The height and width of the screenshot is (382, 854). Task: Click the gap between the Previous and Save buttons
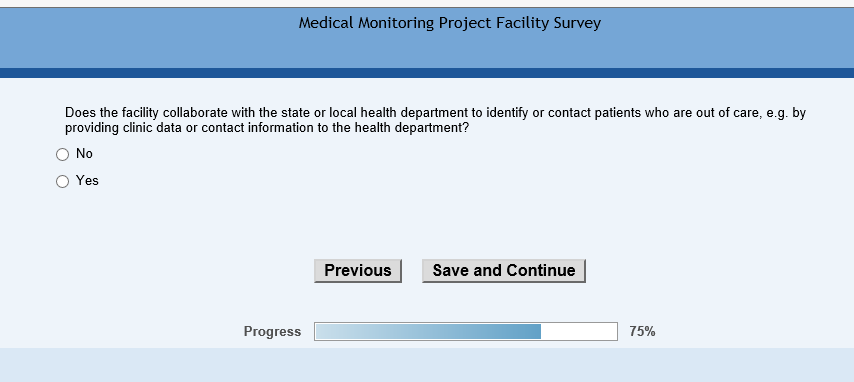[412, 271]
